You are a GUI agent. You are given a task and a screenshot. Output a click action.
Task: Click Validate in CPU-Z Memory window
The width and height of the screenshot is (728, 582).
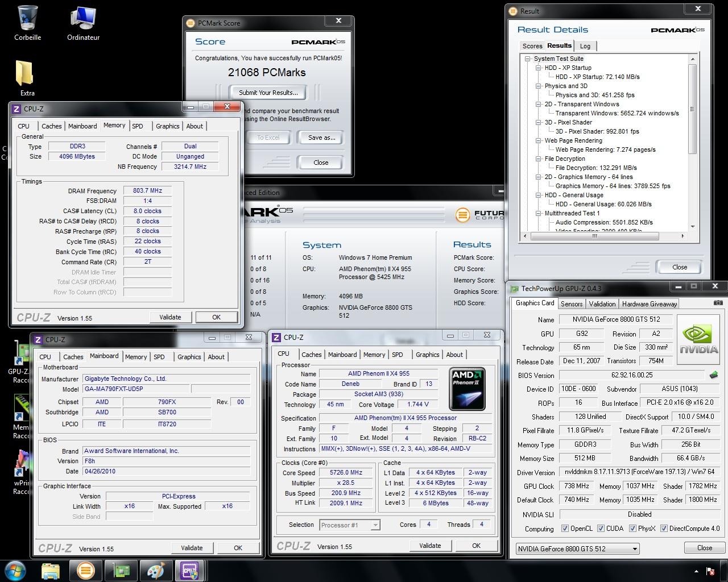[170, 317]
